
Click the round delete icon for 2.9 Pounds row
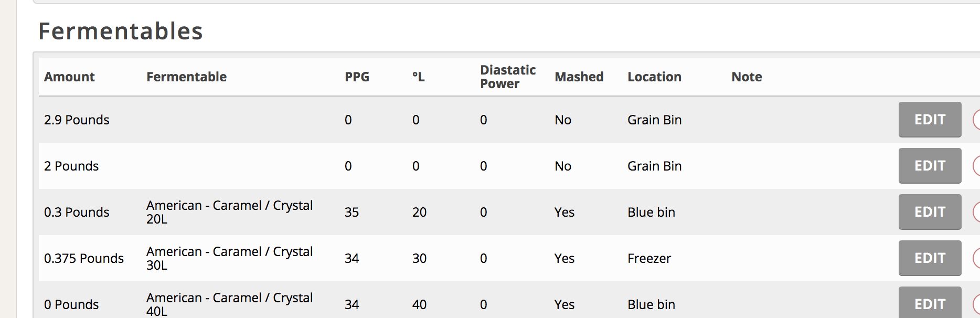point(976,120)
